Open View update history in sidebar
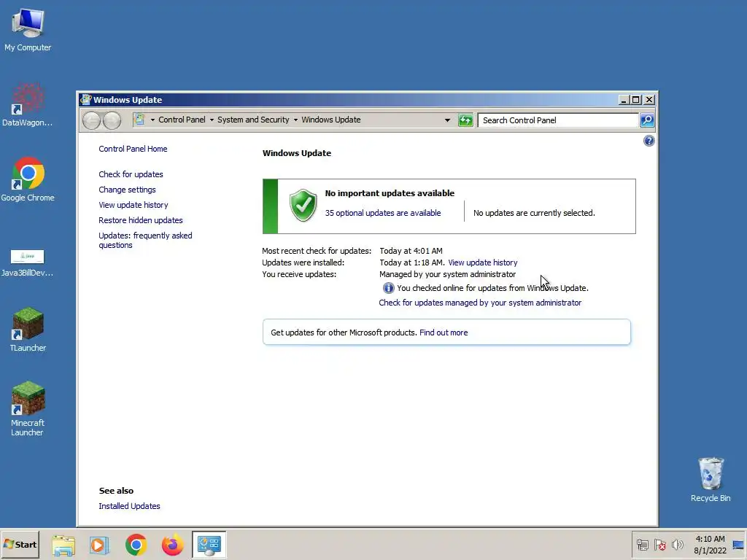Viewport: 747px width, 560px height. point(133,205)
